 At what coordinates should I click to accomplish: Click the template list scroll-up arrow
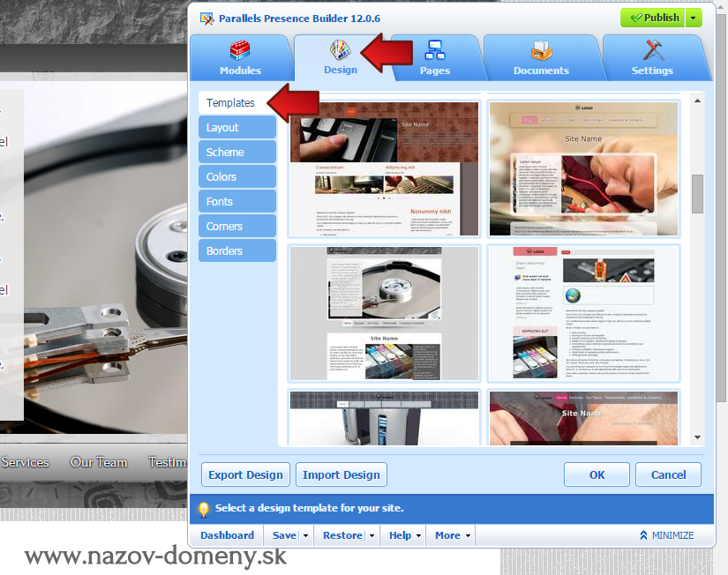[697, 101]
